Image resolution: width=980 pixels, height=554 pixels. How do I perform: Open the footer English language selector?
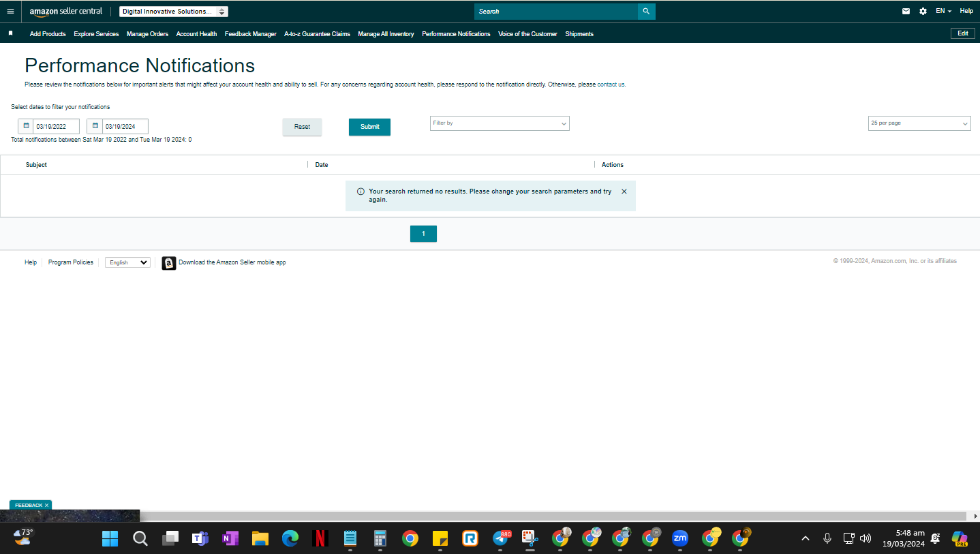(x=127, y=262)
